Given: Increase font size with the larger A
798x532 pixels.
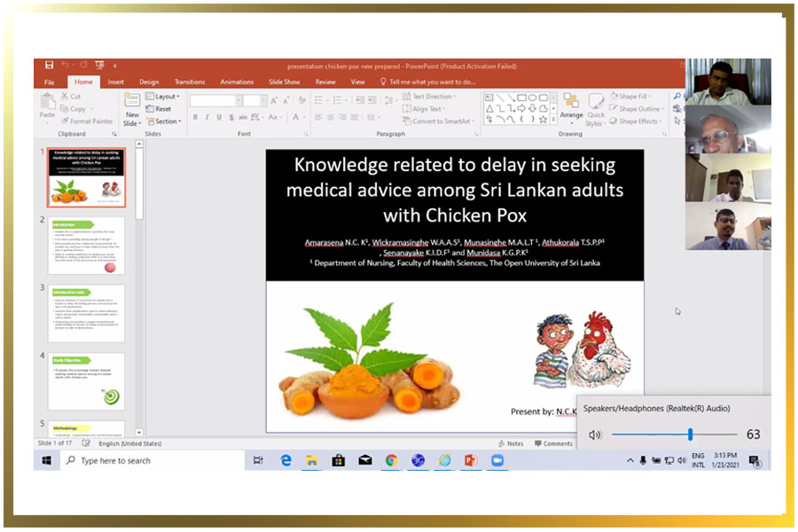Looking at the screenshot, I should click(274, 101).
